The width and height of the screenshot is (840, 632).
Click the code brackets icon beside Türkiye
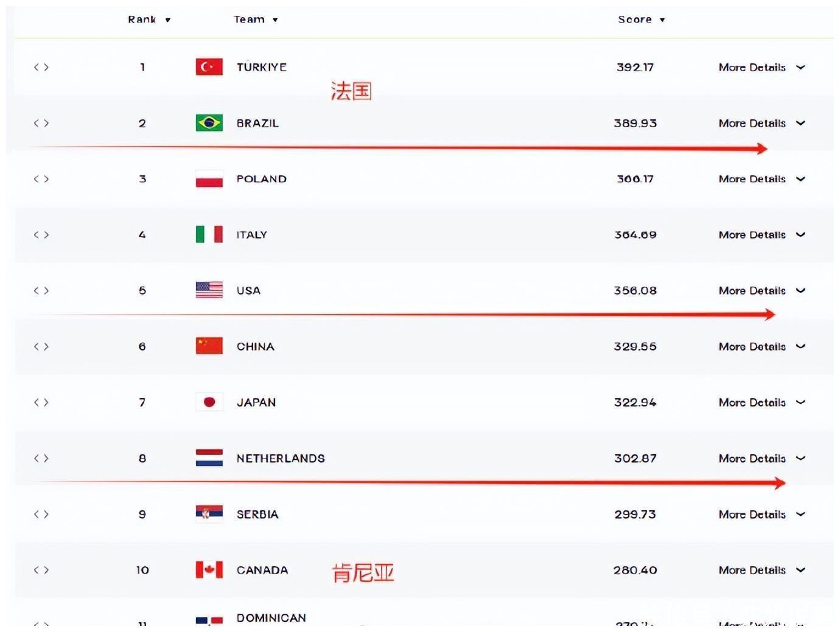(41, 67)
